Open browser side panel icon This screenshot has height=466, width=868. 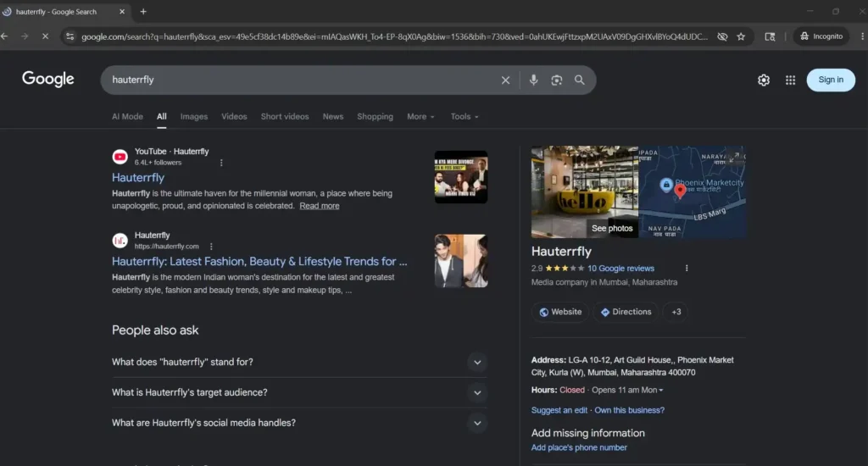tap(770, 36)
